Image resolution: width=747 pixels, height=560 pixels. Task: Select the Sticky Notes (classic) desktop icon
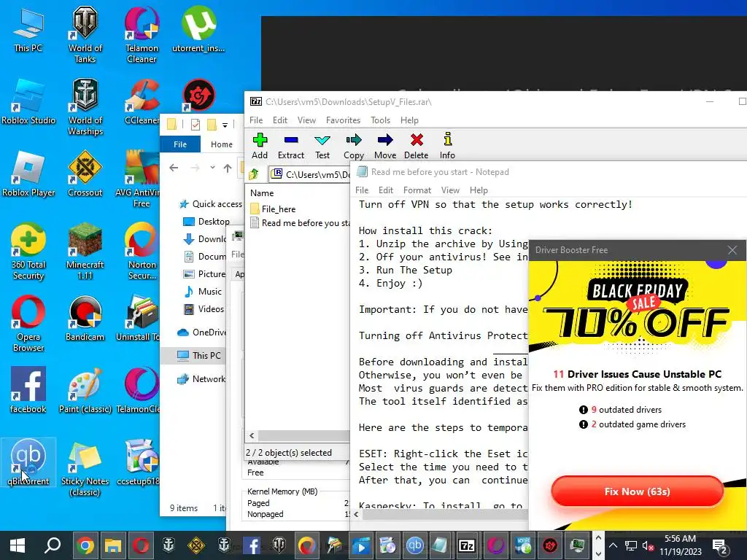(85, 468)
